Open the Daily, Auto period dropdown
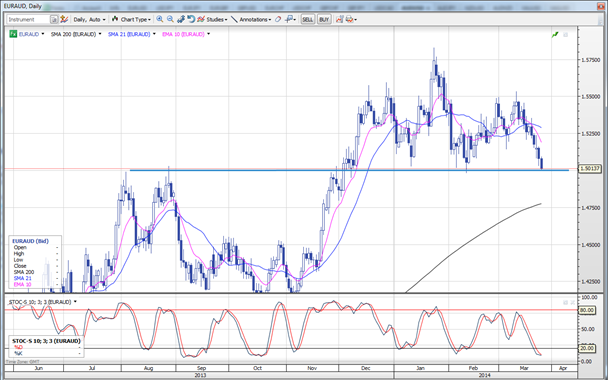 pyautogui.click(x=90, y=19)
